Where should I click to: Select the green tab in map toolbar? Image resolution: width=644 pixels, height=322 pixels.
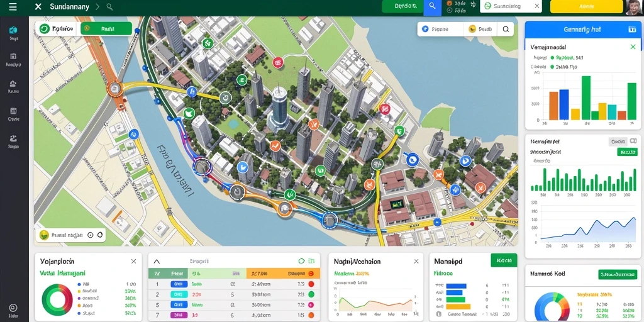click(106, 28)
